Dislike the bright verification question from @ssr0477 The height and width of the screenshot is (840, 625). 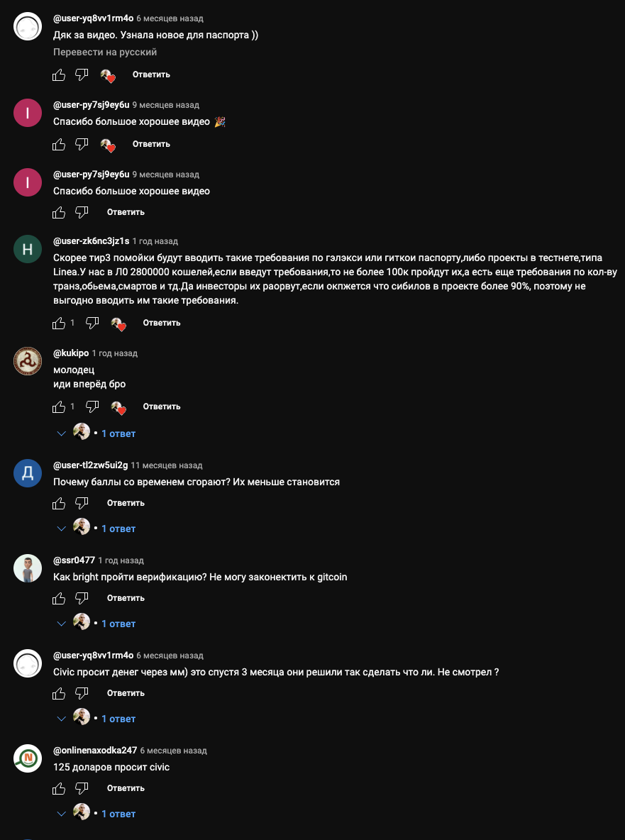82,598
